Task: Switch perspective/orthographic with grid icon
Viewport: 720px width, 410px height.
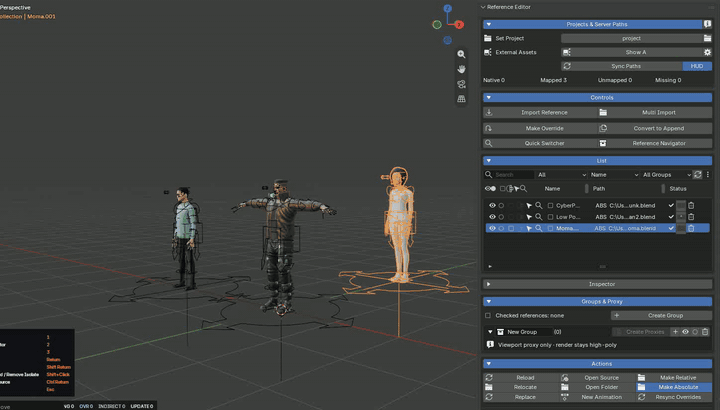Action: (x=461, y=99)
